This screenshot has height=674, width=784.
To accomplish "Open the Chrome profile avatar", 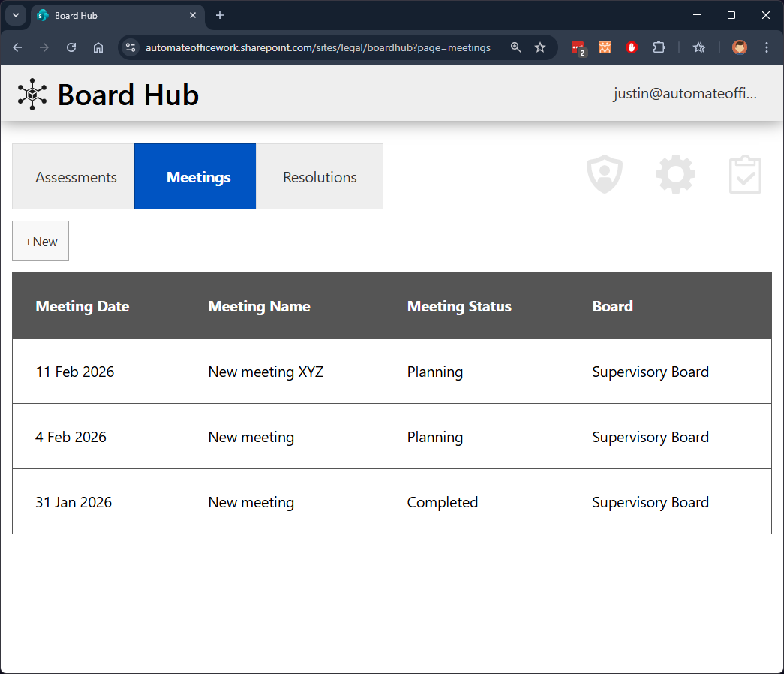I will (x=740, y=47).
